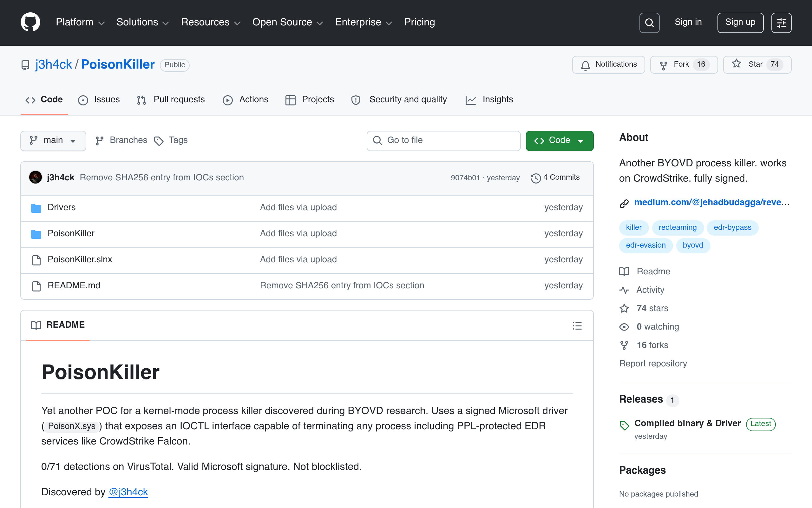Image resolution: width=812 pixels, height=508 pixels.
Task: Open the j3h4ck owner profile link
Action: 54,64
